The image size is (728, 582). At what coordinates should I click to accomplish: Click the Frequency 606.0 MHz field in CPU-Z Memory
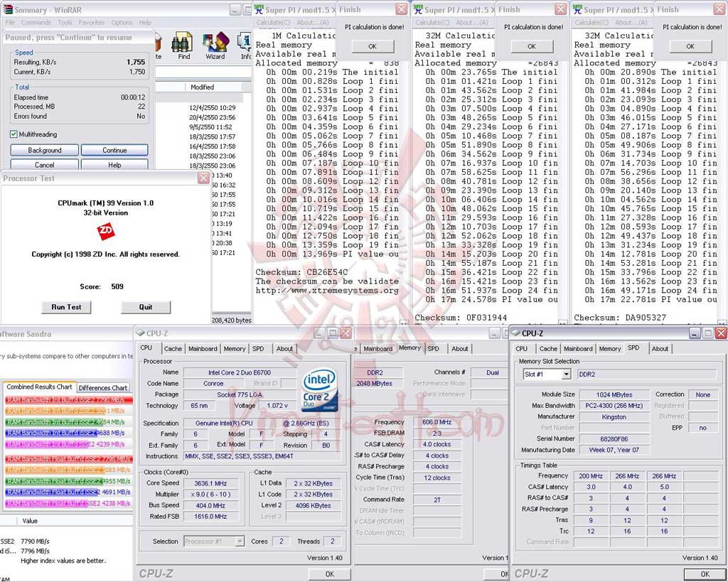[x=437, y=422]
